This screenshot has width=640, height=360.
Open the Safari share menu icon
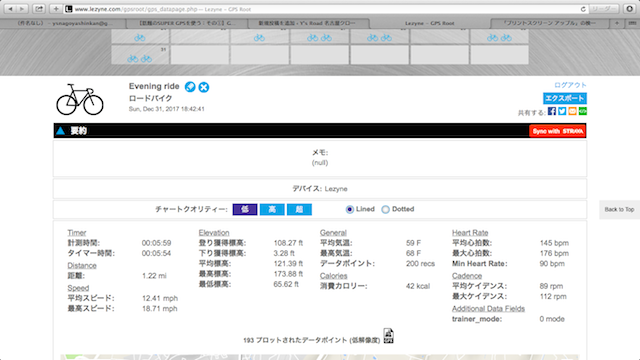[39, 9]
